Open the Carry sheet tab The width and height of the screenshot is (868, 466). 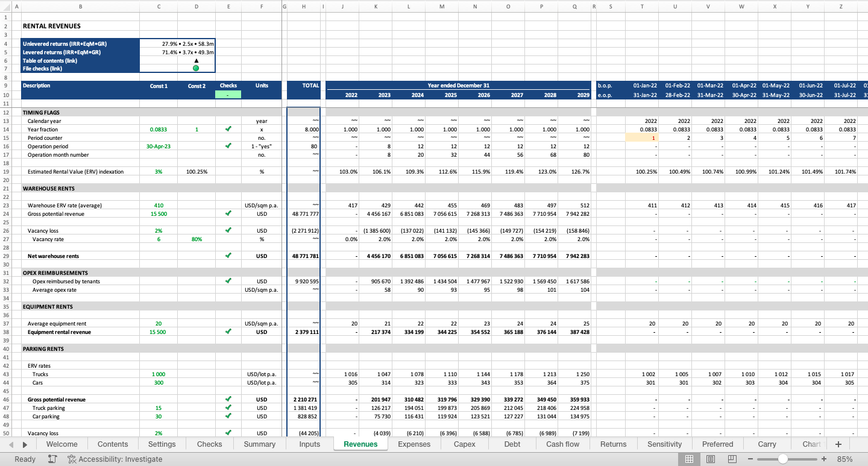(767, 444)
